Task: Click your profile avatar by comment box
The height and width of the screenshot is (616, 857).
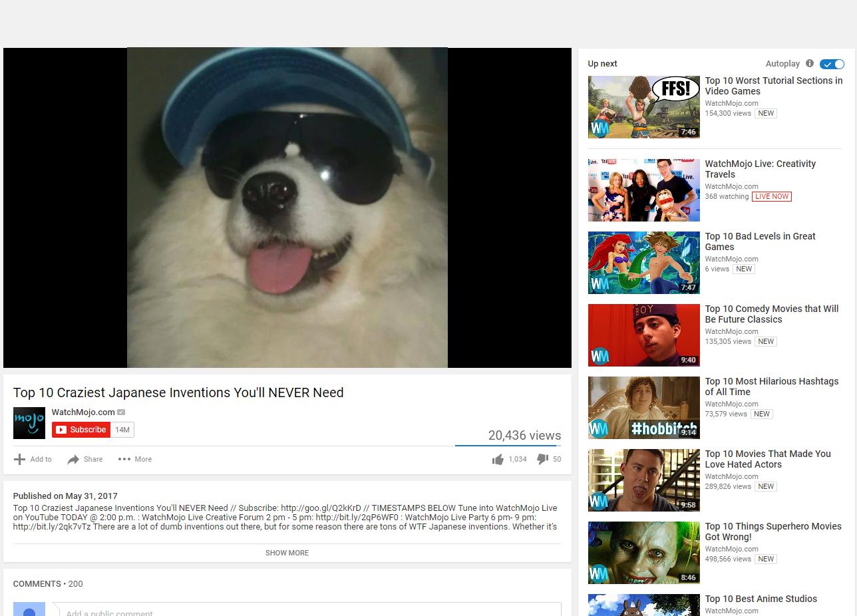Action: pos(29,610)
